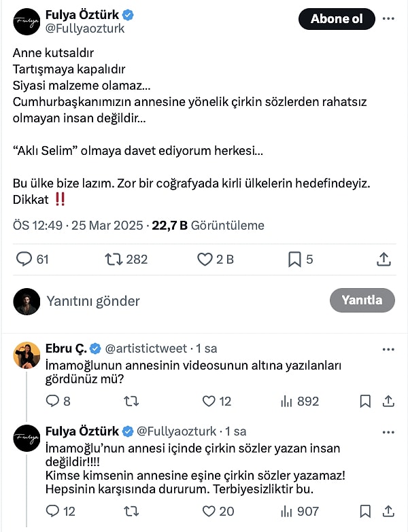The width and height of the screenshot is (408, 532).
Task: Open the @artistictweet profile link
Action: tap(146, 349)
